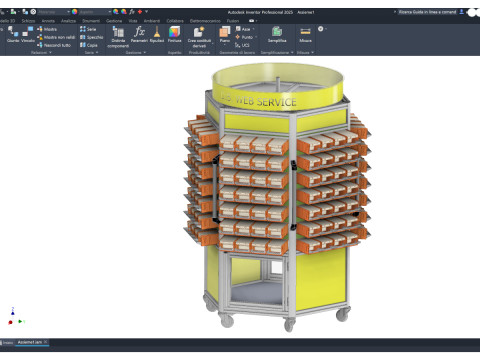480x360 pixels.
Task: Switch to the Gestione ribbon tab
Action: tap(114, 21)
